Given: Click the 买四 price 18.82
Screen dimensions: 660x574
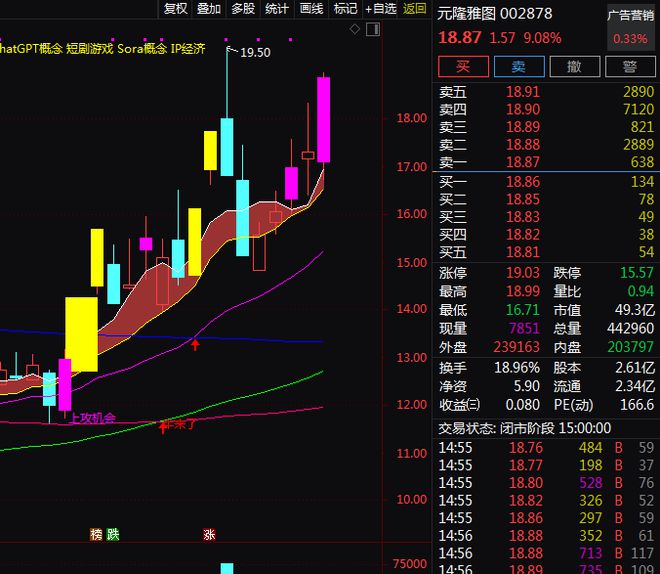Looking at the screenshot, I should tap(523, 235).
